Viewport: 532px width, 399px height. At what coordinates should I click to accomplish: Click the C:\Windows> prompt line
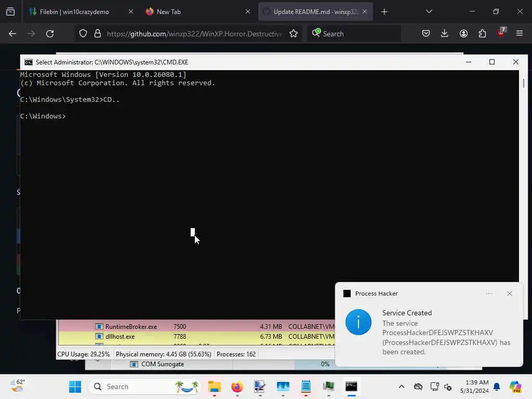43,116
